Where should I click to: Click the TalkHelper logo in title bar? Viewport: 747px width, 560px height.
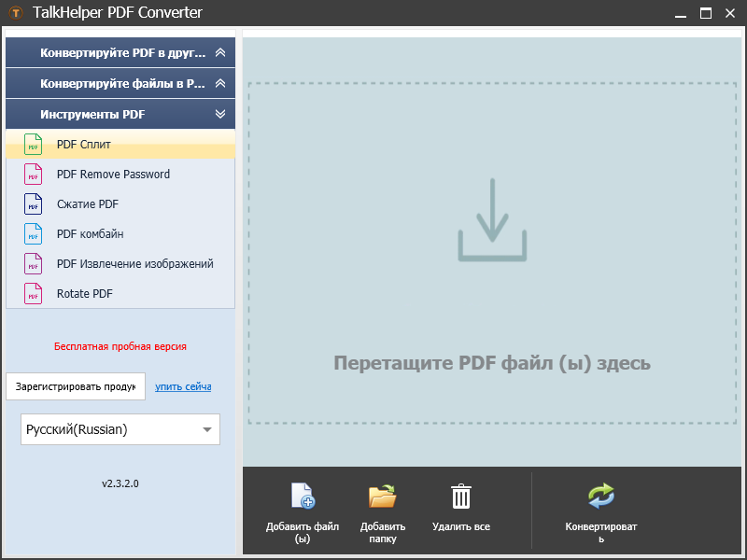[x=15, y=13]
